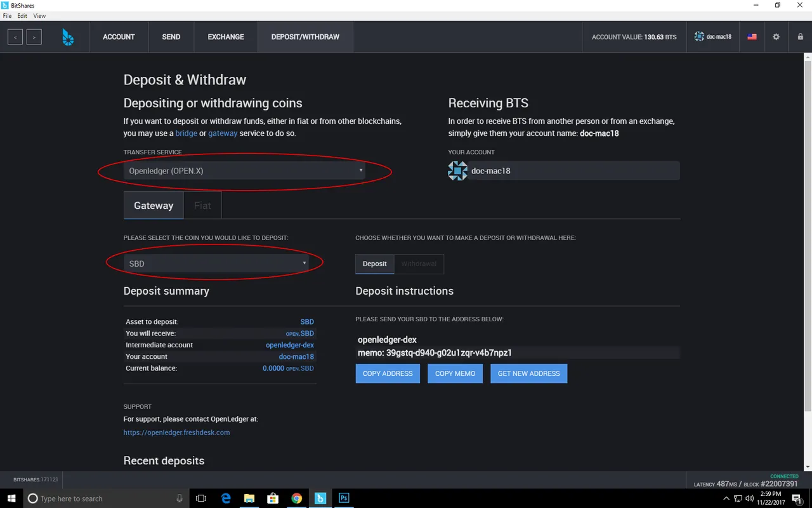Image resolution: width=812 pixels, height=508 pixels.
Task: Open the File menu
Action: pyautogui.click(x=8, y=16)
